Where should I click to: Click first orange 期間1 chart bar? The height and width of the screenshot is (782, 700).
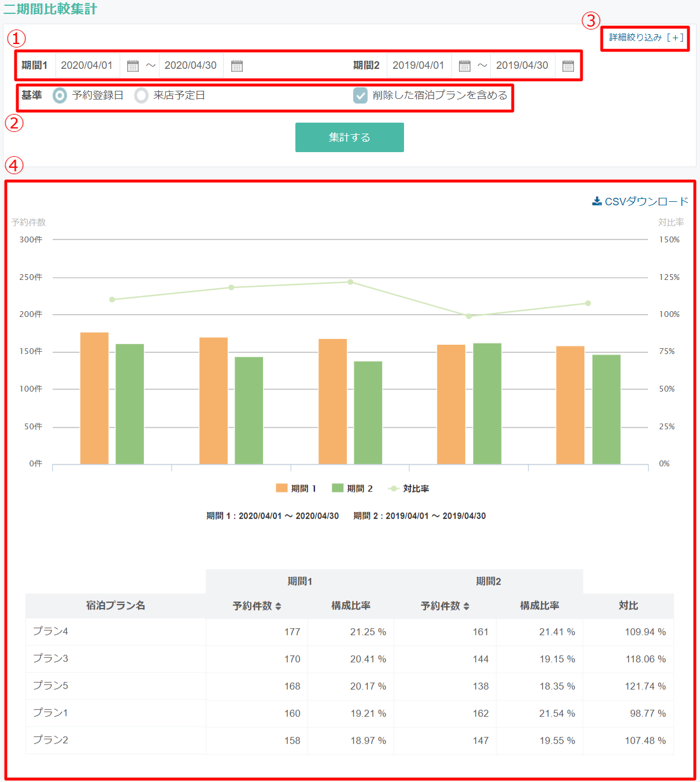pyautogui.click(x=94, y=398)
